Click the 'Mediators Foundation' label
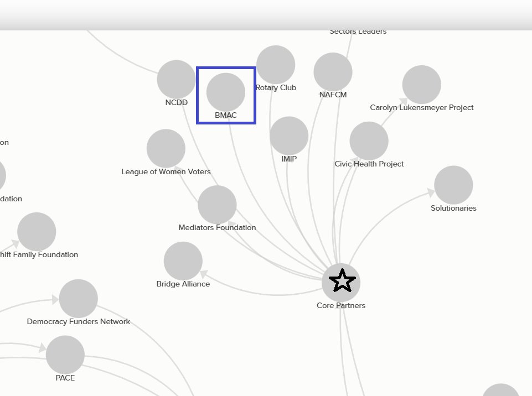 pyautogui.click(x=217, y=227)
